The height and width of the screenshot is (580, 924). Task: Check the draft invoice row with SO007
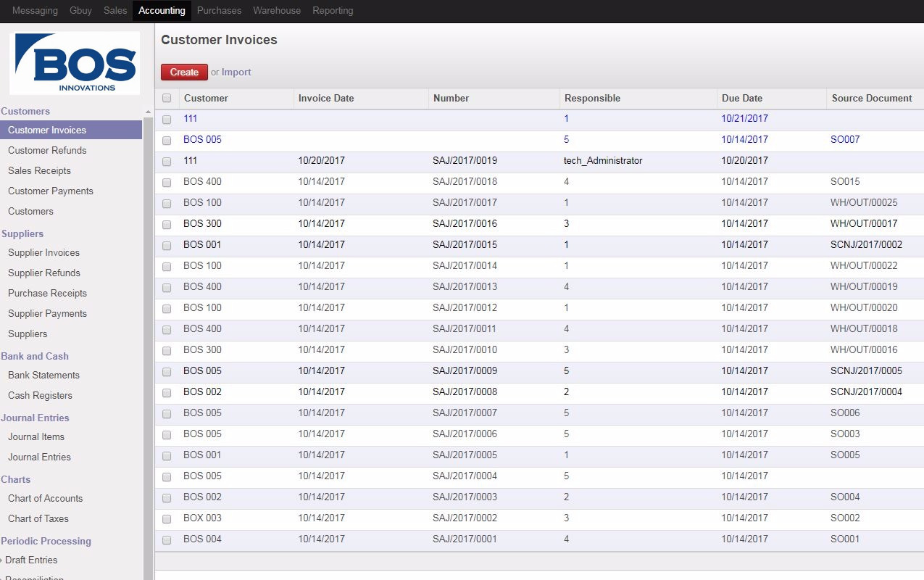click(167, 140)
